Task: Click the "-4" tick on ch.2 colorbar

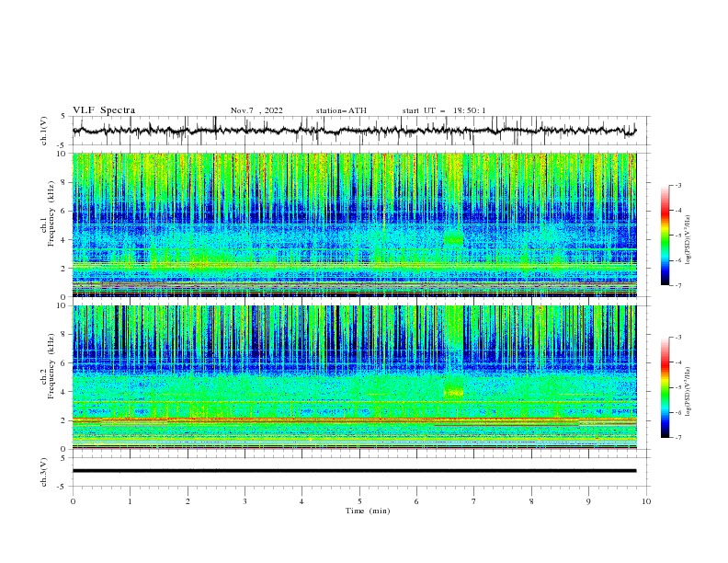Action: [677, 362]
